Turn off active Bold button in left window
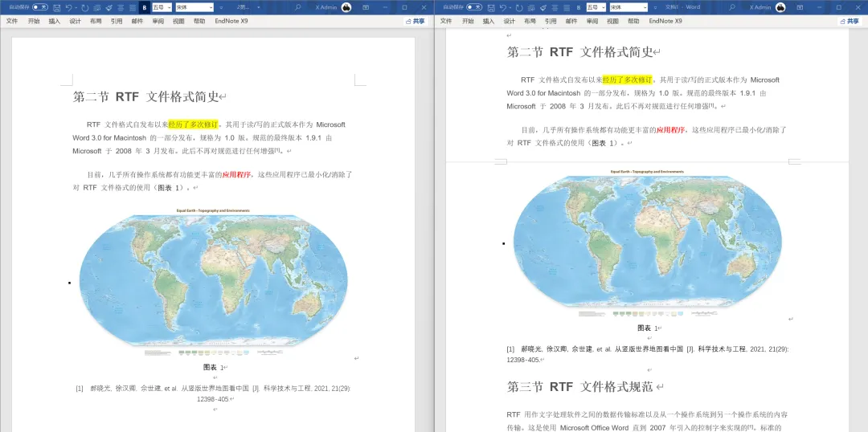 pos(145,7)
